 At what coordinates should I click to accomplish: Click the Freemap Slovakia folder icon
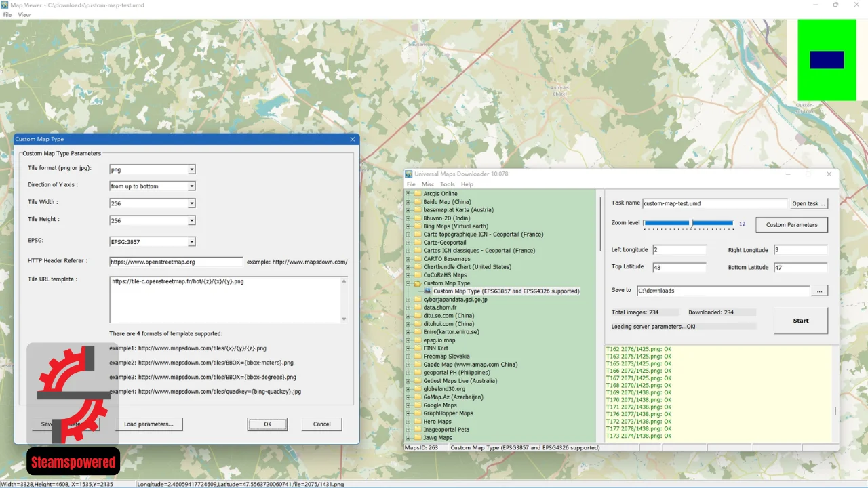418,357
